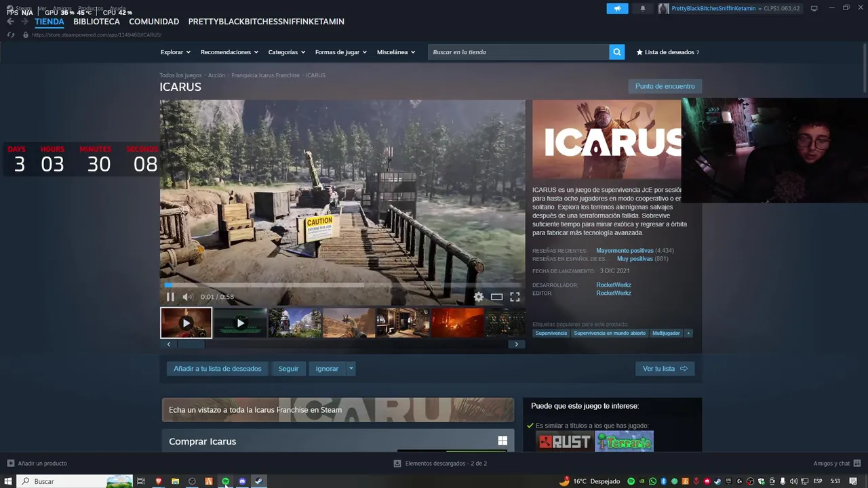Select the fire scene screenshot thumbnail
The image size is (868, 488).
coord(457,323)
